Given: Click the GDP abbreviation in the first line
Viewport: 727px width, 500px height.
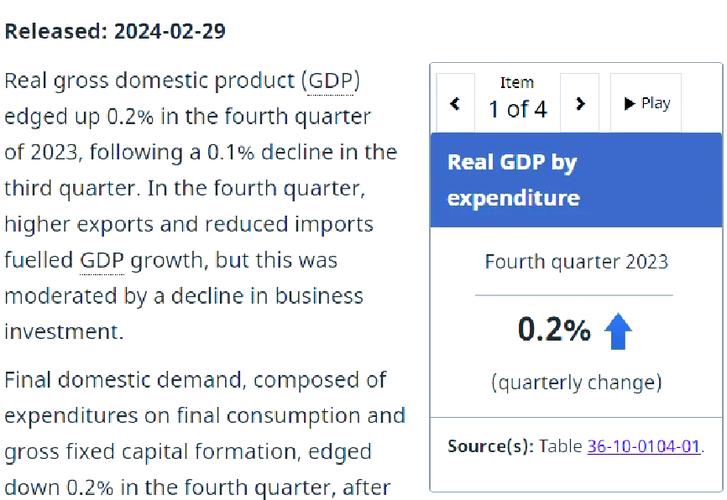Looking at the screenshot, I should [x=331, y=81].
